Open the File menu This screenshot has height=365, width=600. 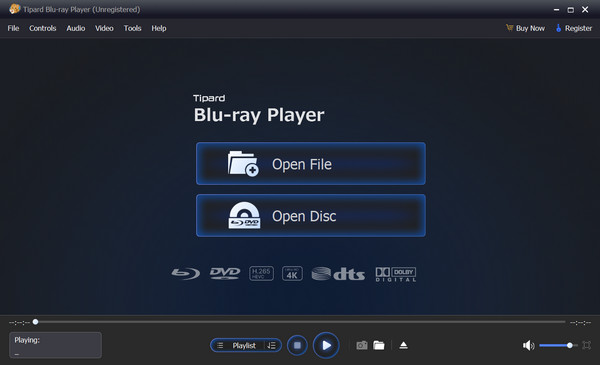click(x=13, y=28)
